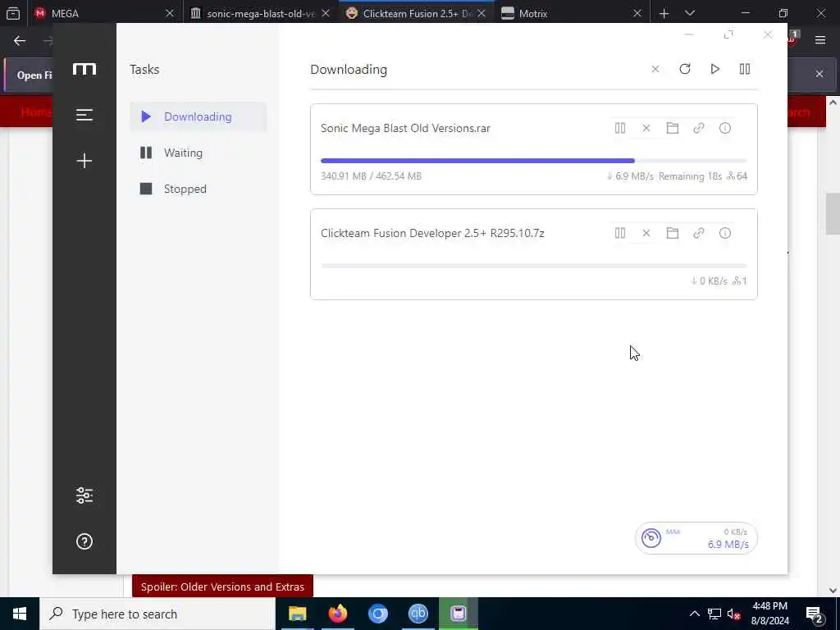
Task: Expand the browser list all tabs chevron
Action: [690, 13]
